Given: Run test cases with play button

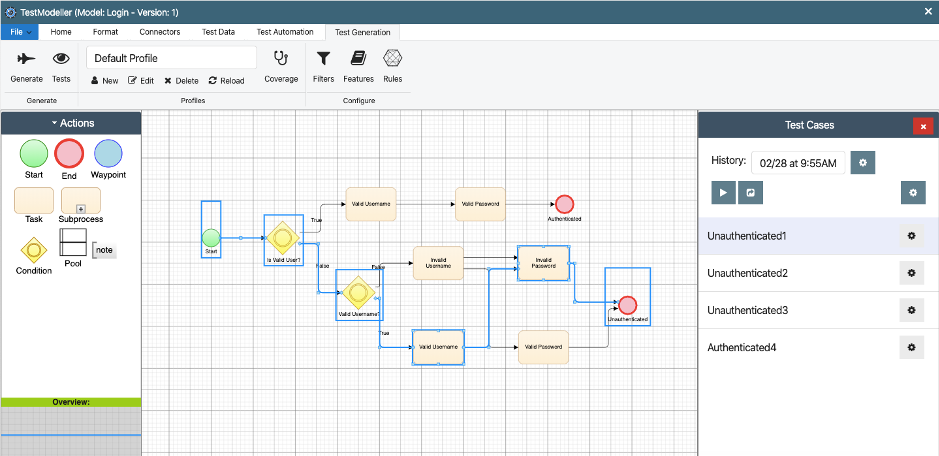Looking at the screenshot, I should (x=723, y=192).
